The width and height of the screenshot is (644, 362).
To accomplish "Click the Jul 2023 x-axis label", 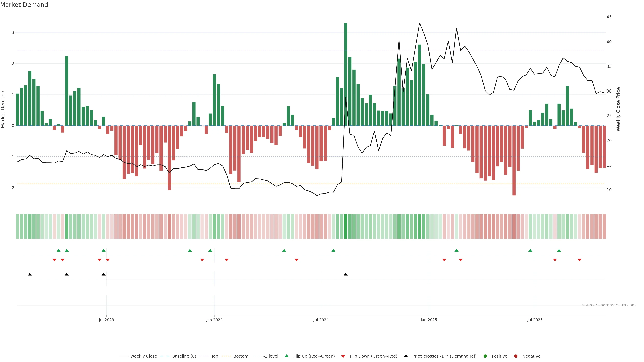I will click(x=106, y=320).
